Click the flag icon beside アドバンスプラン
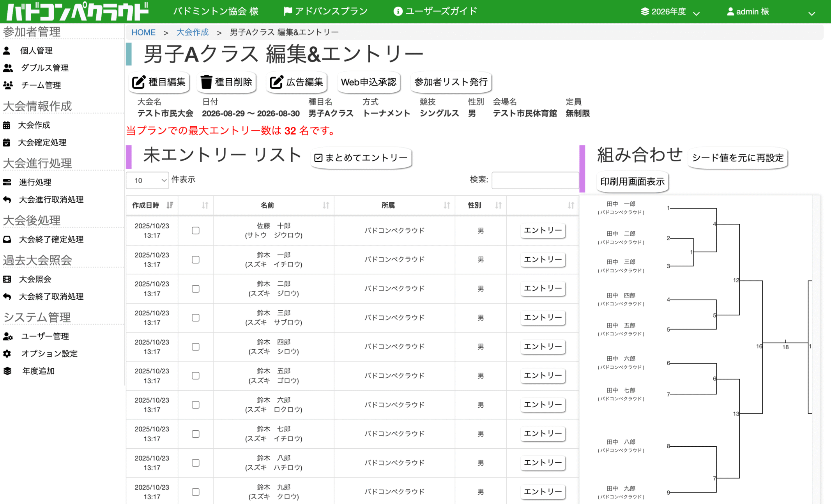831x504 pixels. [288, 11]
